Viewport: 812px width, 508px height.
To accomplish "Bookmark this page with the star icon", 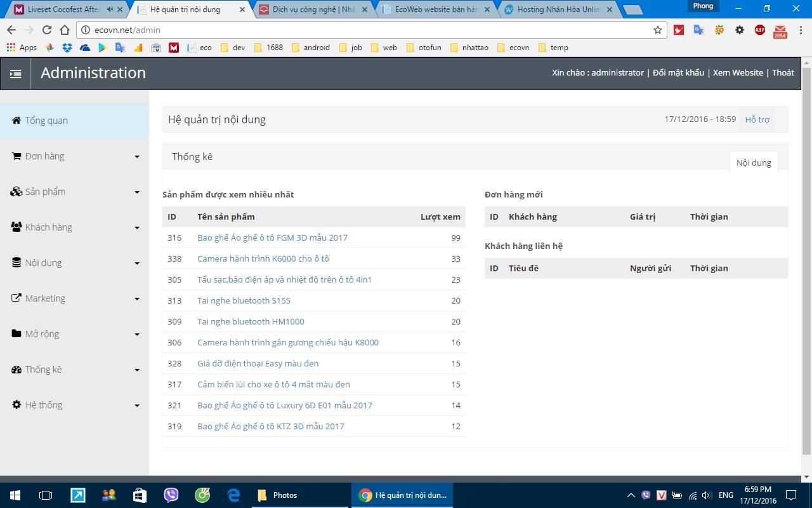I will tap(658, 30).
